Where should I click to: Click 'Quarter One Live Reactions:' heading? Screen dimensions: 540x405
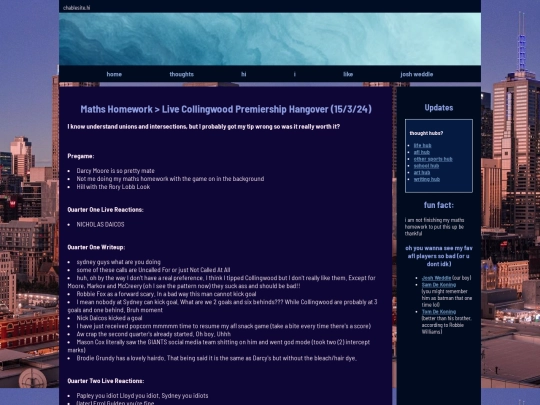point(105,209)
